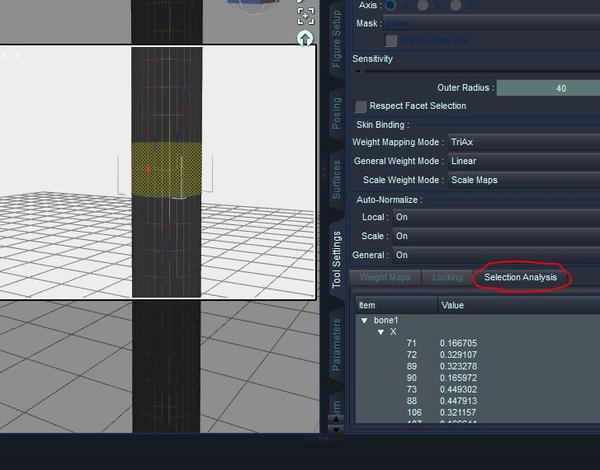Screen dimensions: 600x470
Task: Open the Parameters side tab
Action: [x=336, y=344]
